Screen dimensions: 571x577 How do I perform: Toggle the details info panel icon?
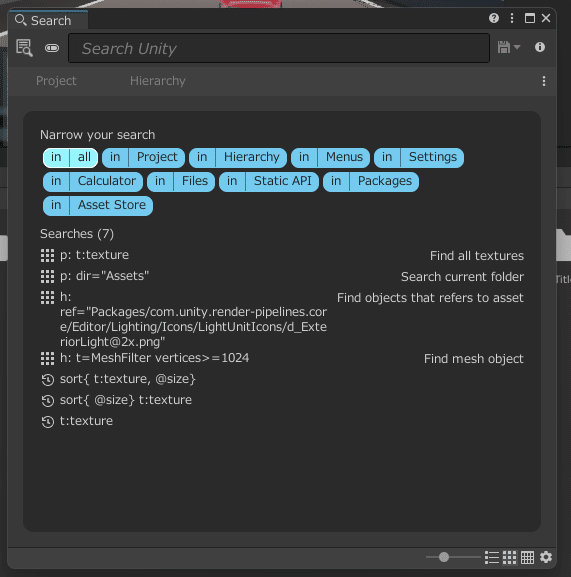[x=540, y=47]
